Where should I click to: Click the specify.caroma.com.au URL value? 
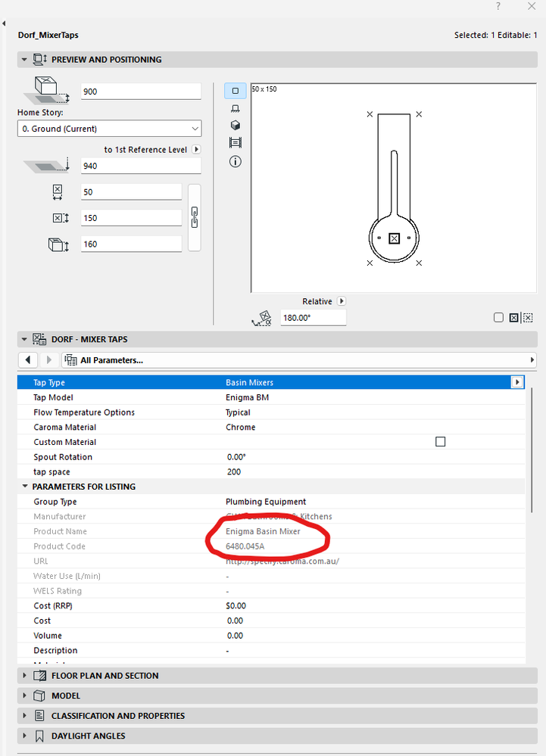tap(282, 562)
